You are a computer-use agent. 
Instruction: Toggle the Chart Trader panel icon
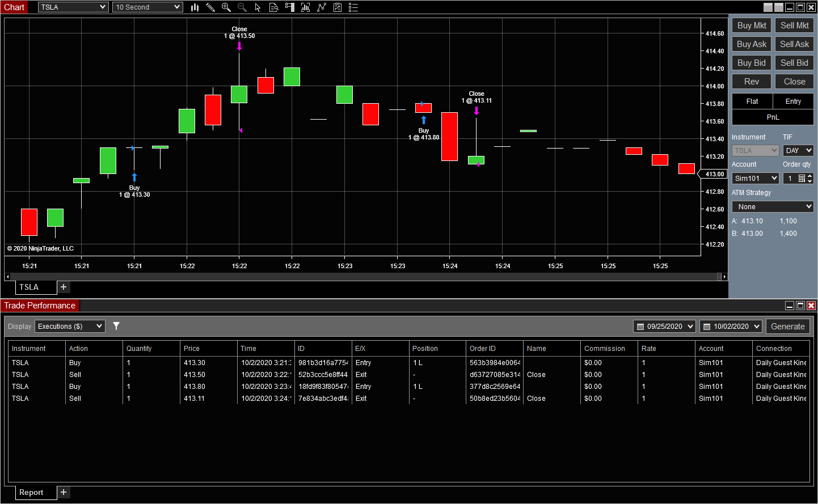click(x=289, y=7)
